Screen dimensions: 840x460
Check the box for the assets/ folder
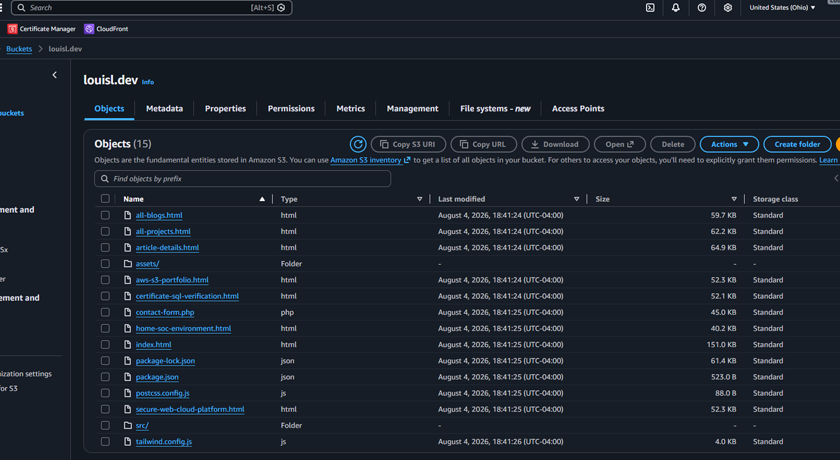(105, 263)
